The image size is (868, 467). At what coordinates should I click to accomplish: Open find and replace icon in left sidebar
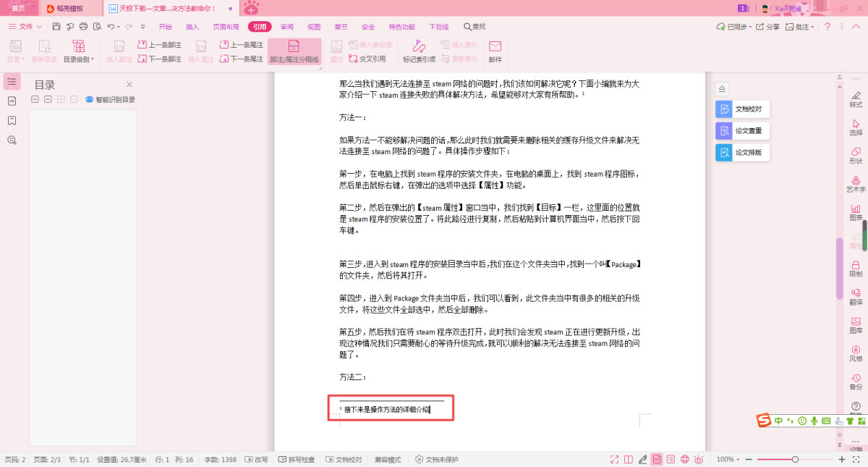[12, 140]
